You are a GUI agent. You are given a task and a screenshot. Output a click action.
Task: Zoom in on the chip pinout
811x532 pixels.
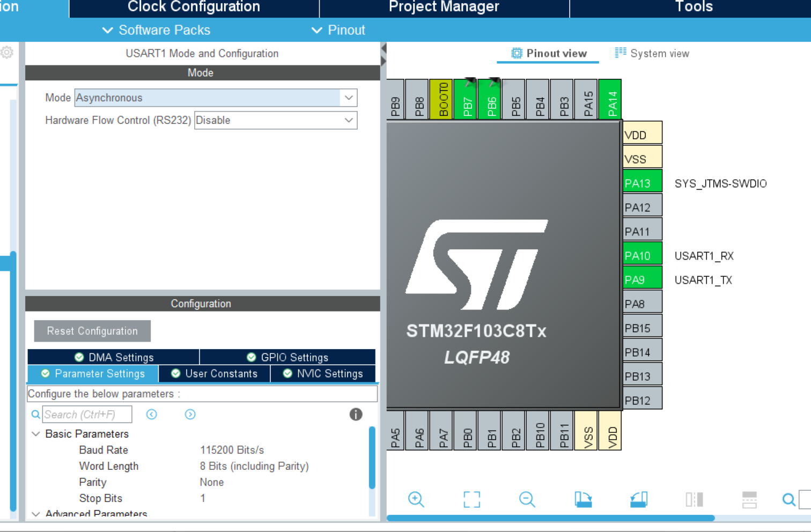pyautogui.click(x=416, y=499)
